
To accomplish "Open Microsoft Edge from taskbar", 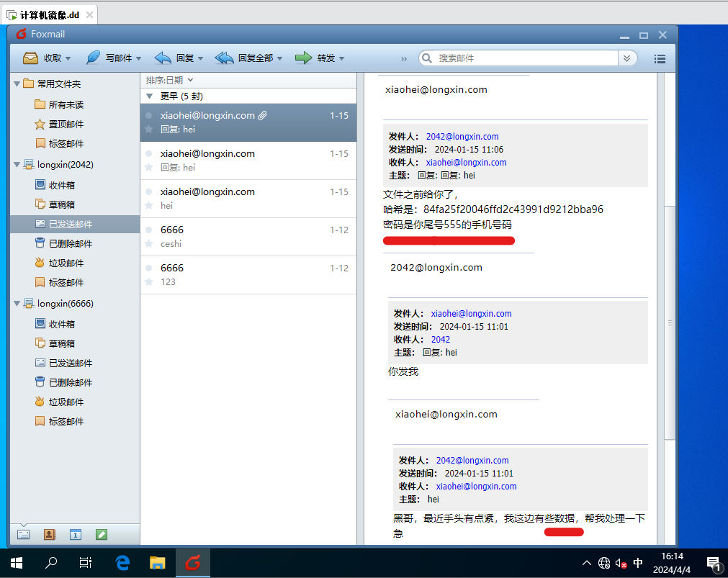I will click(x=122, y=563).
